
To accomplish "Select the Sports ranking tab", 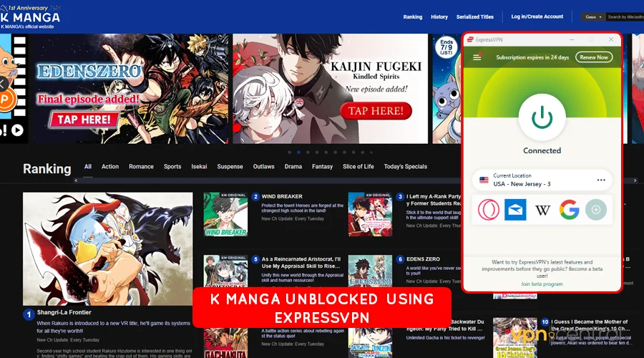I will [172, 166].
